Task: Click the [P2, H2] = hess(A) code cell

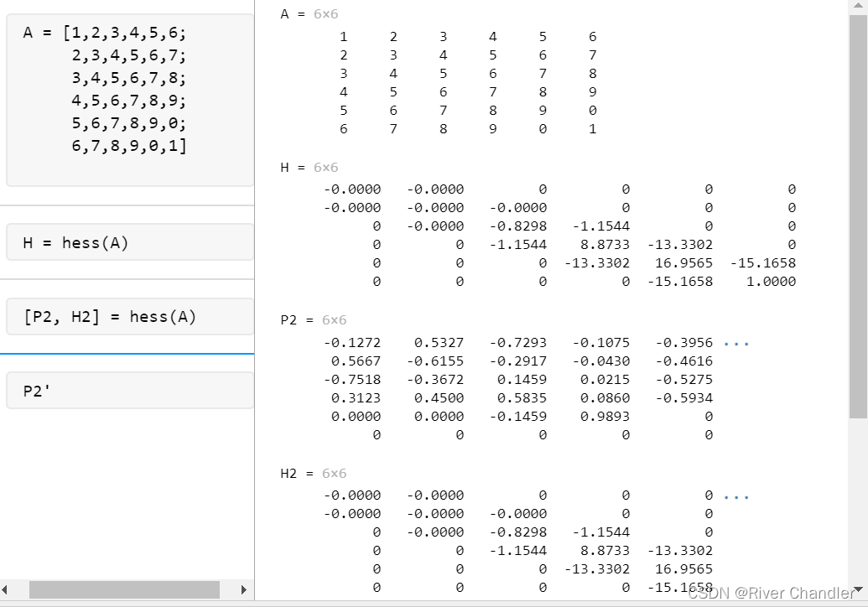Action: 129,316
